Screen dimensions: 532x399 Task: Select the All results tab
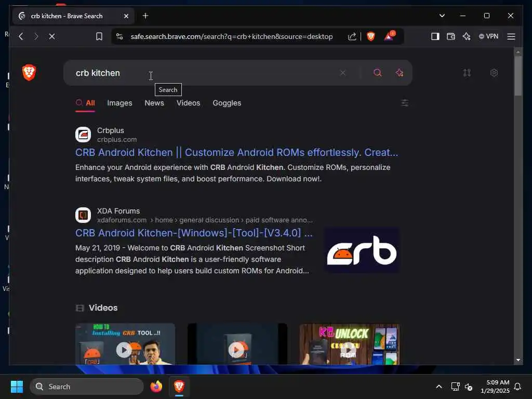coord(86,103)
